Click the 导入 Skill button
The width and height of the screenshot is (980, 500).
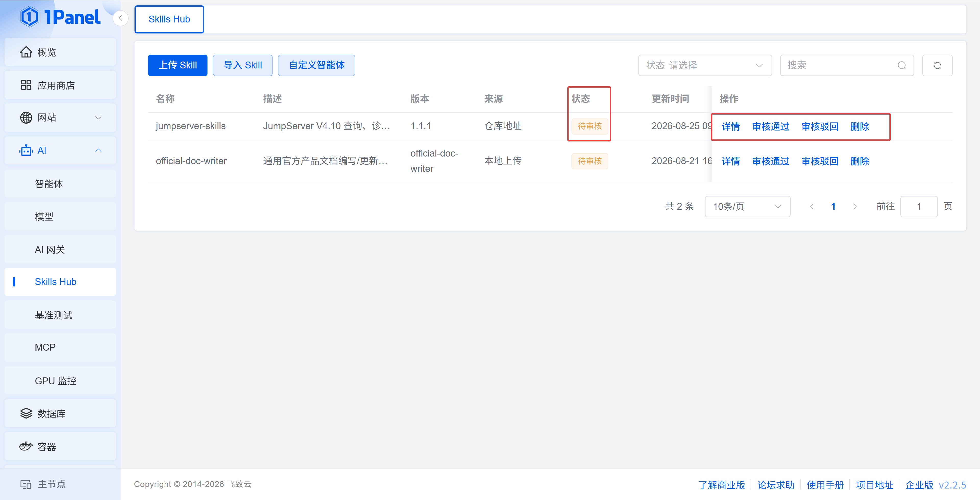point(243,65)
